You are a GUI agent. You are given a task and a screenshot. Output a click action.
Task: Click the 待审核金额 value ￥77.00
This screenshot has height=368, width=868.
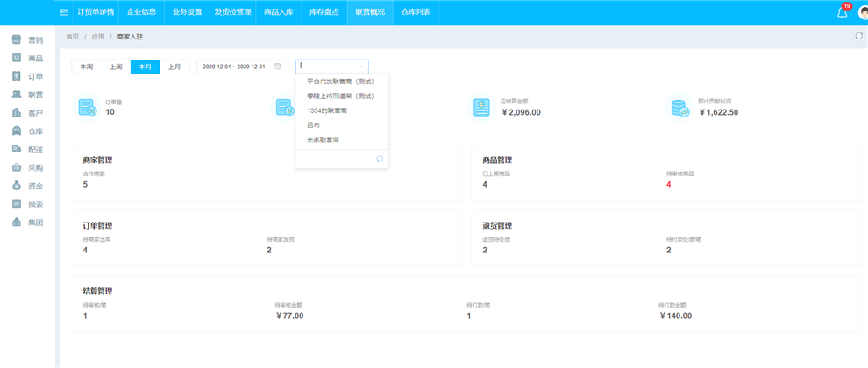tap(289, 316)
